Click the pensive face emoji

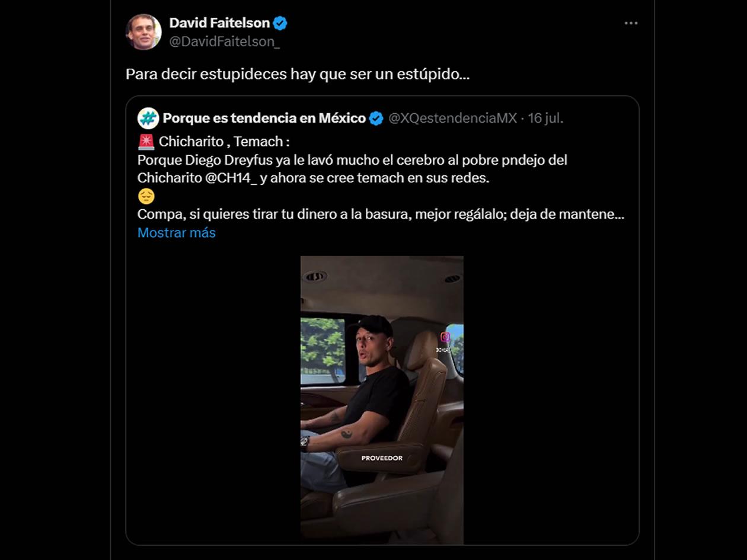(x=146, y=196)
